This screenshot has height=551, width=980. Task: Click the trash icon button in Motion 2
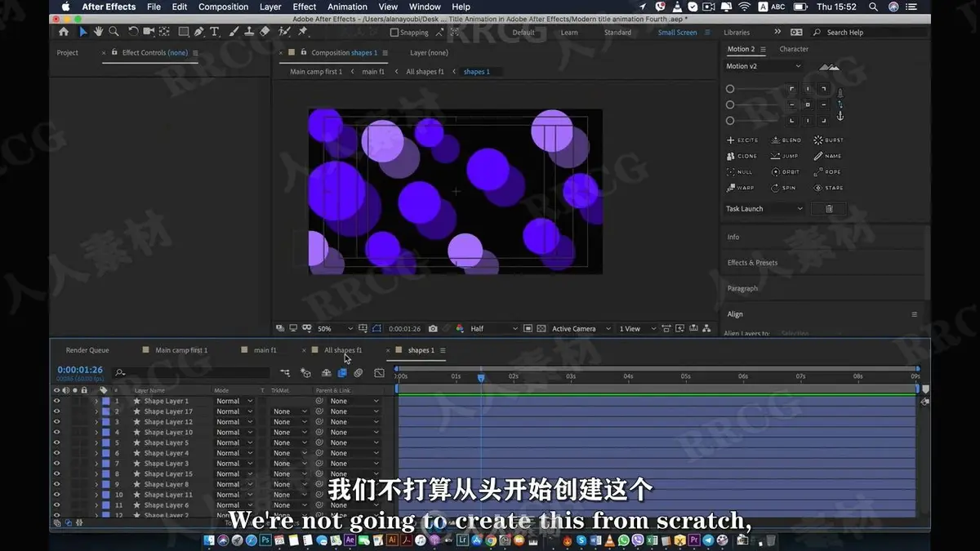pos(829,209)
